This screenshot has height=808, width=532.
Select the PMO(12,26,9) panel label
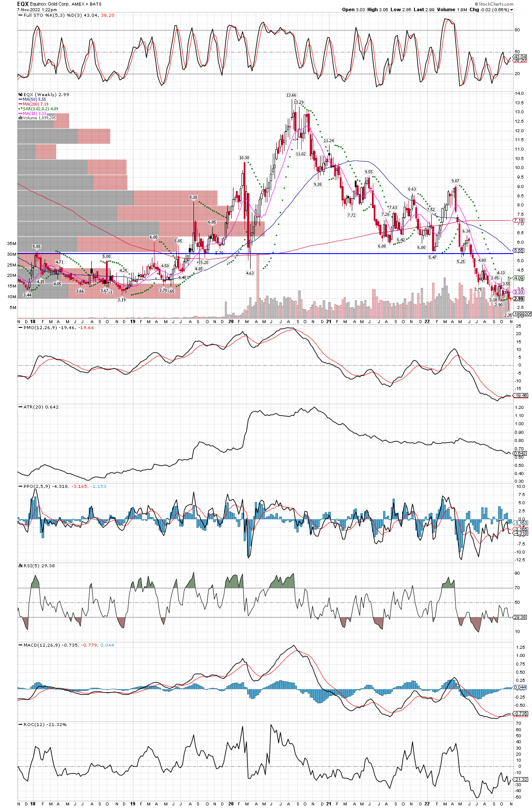click(x=58, y=328)
